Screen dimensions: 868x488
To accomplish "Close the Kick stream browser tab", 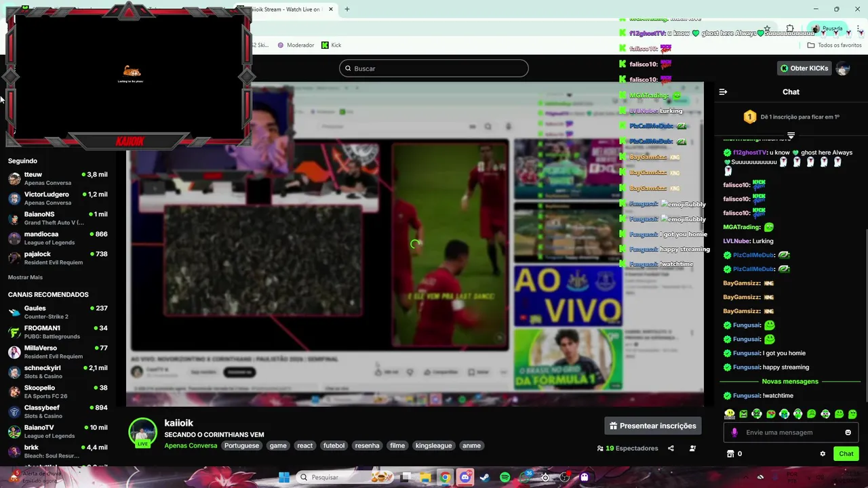I will coord(331,9).
